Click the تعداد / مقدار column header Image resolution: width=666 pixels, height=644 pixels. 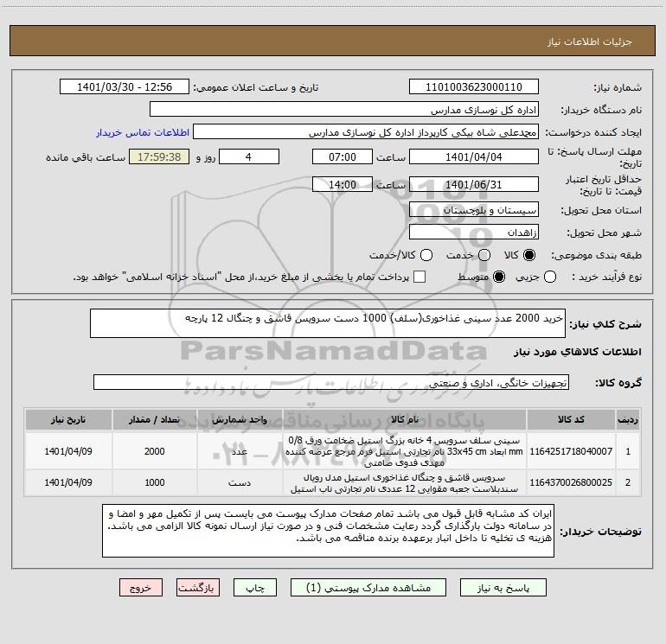pos(154,419)
